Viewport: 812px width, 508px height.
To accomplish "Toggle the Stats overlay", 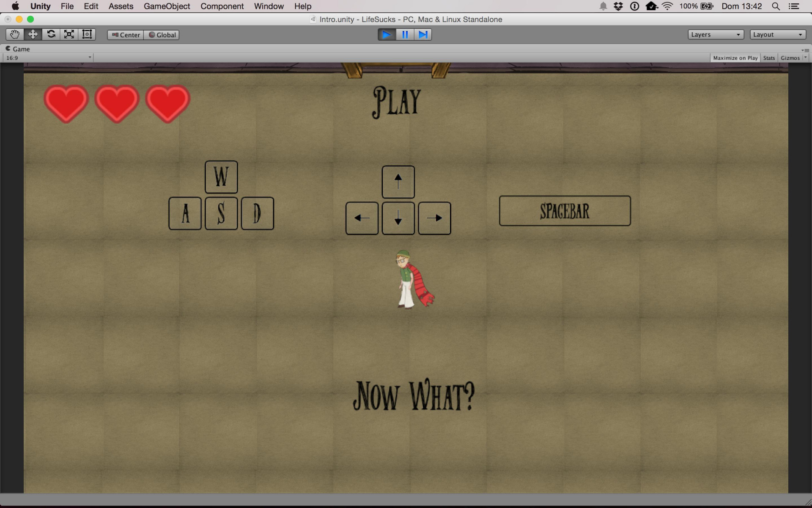I will [x=769, y=58].
